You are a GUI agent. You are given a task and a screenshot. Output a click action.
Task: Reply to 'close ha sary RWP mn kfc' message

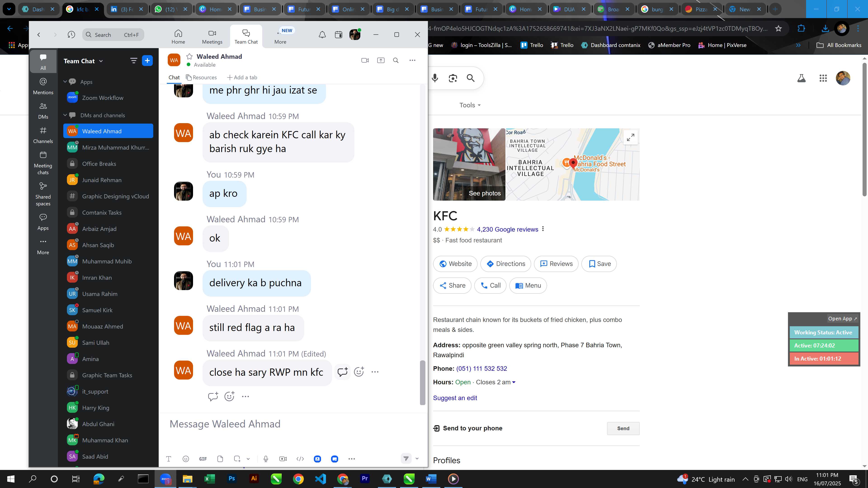click(342, 372)
